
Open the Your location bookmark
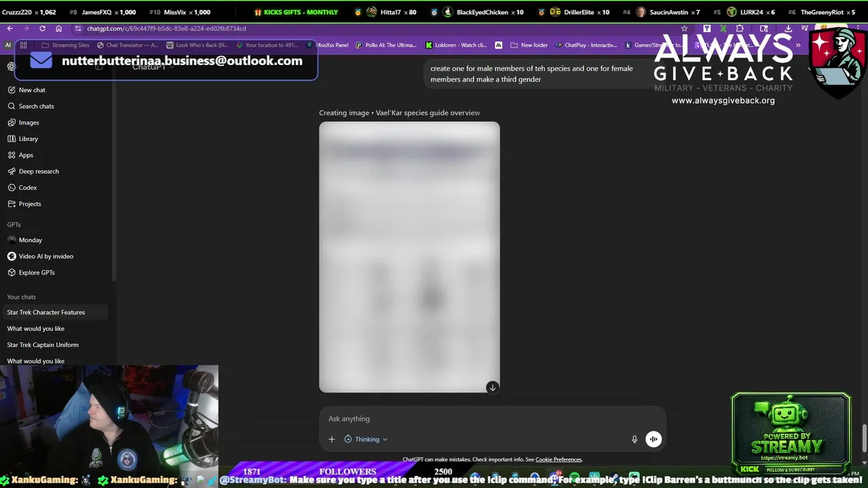[x=267, y=45]
